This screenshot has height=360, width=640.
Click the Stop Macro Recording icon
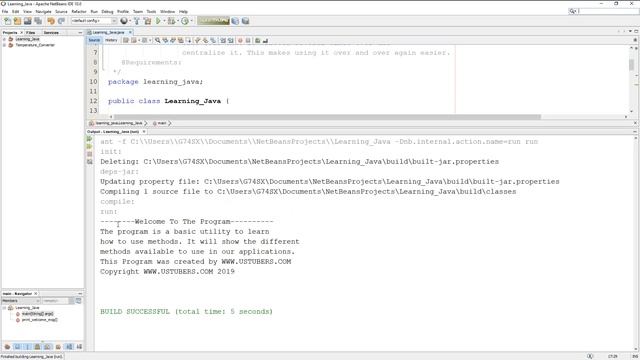tap(248, 40)
